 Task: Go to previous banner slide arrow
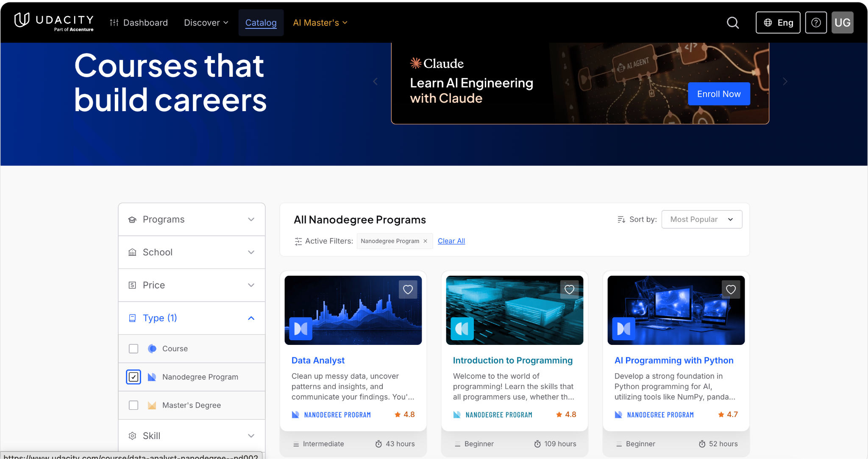[375, 81]
